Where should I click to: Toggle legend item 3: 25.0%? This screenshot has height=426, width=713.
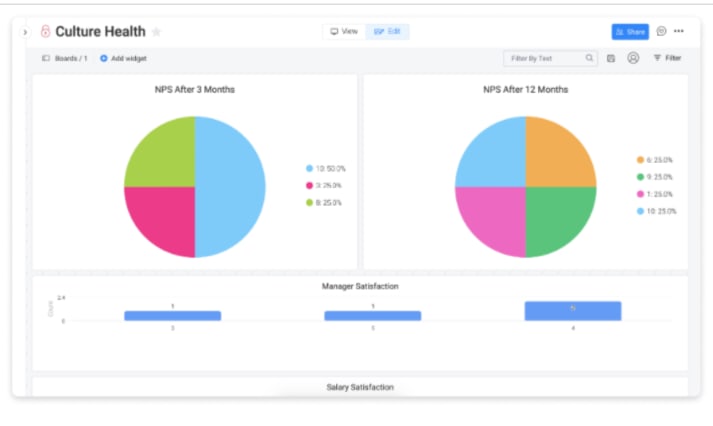click(324, 185)
